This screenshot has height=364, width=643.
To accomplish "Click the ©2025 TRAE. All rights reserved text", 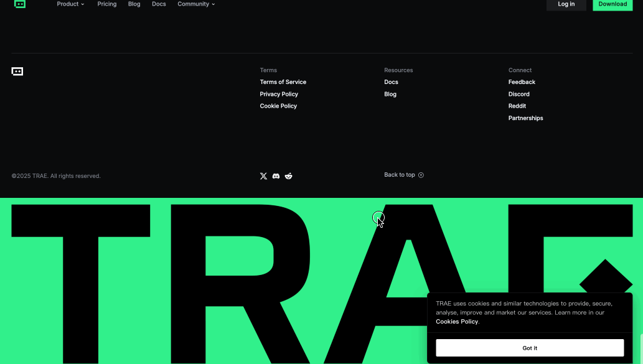I will 56,176.
